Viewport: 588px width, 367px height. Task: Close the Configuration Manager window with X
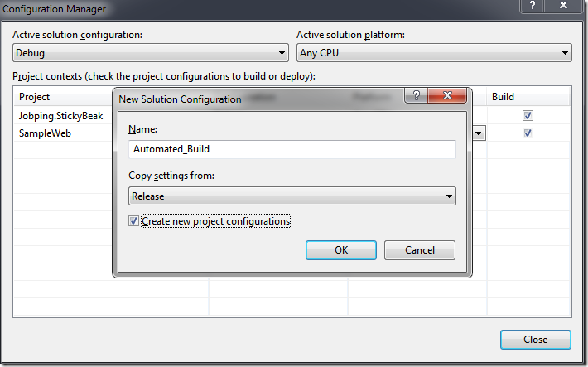click(x=565, y=5)
